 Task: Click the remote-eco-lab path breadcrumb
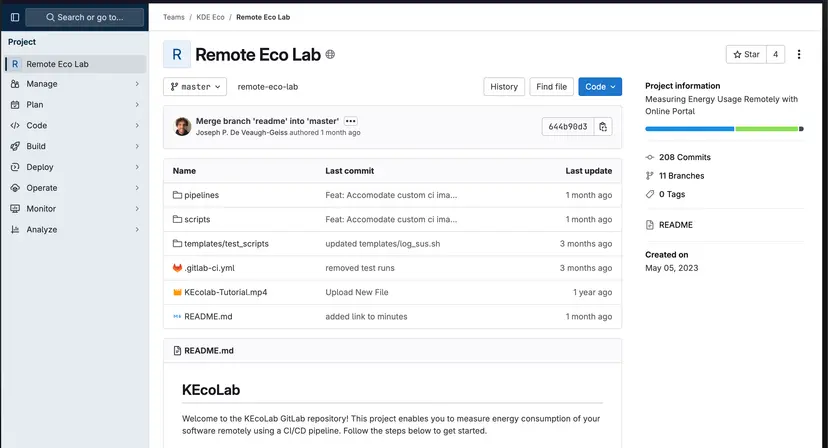(x=268, y=87)
